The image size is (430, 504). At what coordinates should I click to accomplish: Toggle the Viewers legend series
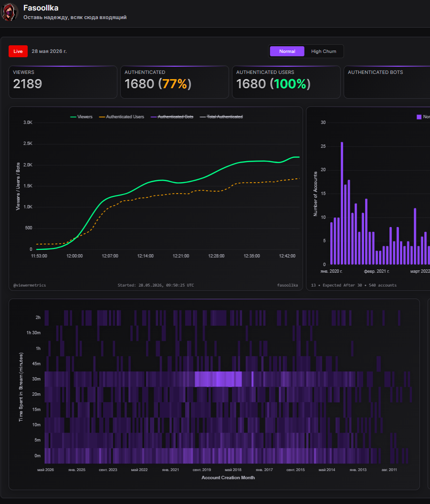tap(81, 117)
